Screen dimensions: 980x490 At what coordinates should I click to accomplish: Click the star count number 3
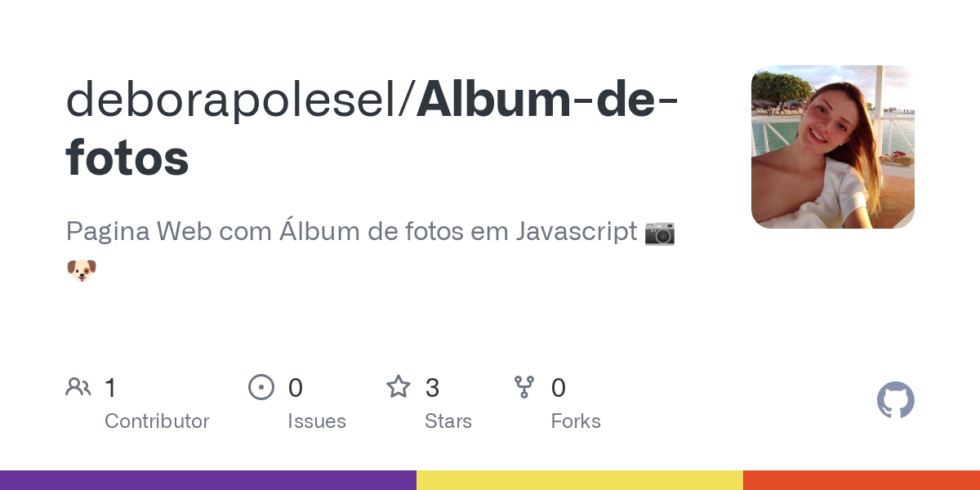[432, 387]
